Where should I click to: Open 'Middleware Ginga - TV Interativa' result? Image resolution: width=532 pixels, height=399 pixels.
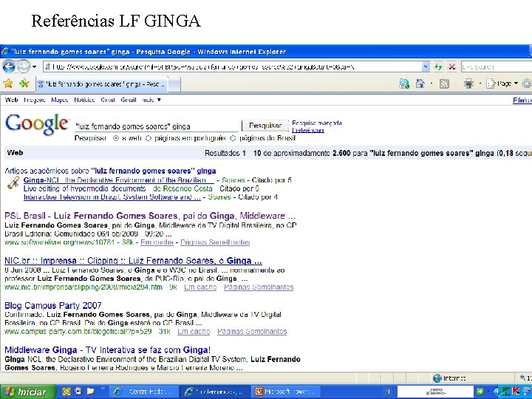tap(108, 349)
